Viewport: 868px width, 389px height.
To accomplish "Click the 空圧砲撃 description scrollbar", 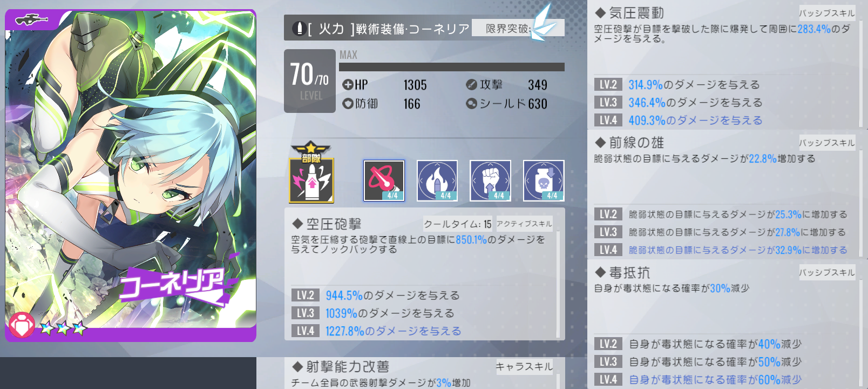I will [558, 285].
